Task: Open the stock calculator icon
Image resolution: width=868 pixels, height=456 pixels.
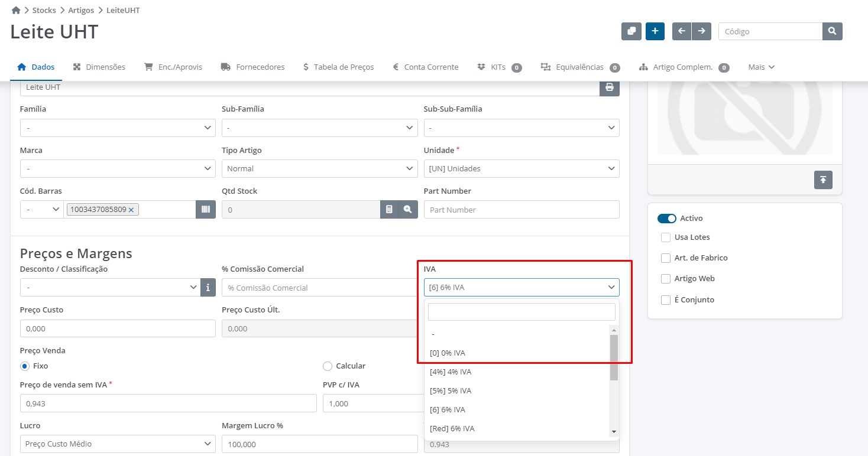Action: click(390, 209)
